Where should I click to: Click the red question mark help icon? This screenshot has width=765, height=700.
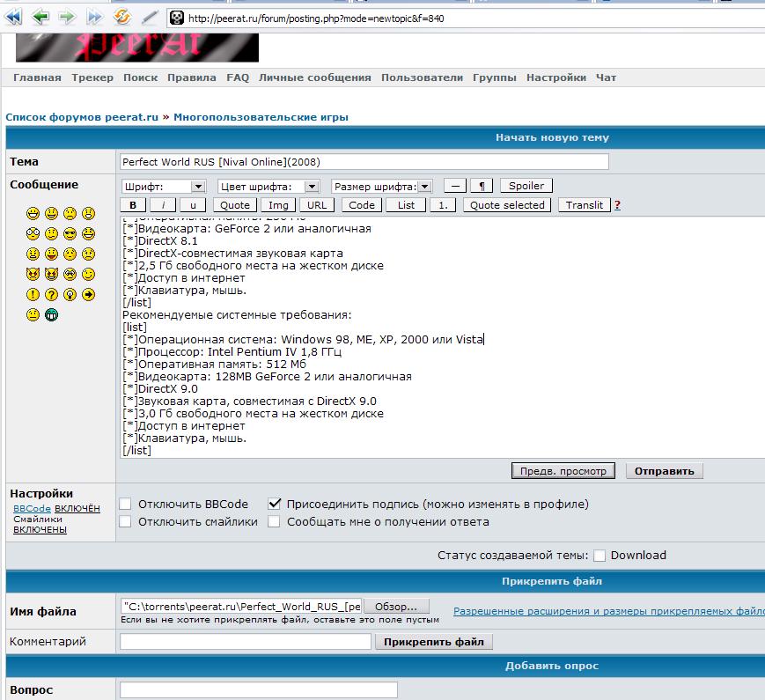618,205
